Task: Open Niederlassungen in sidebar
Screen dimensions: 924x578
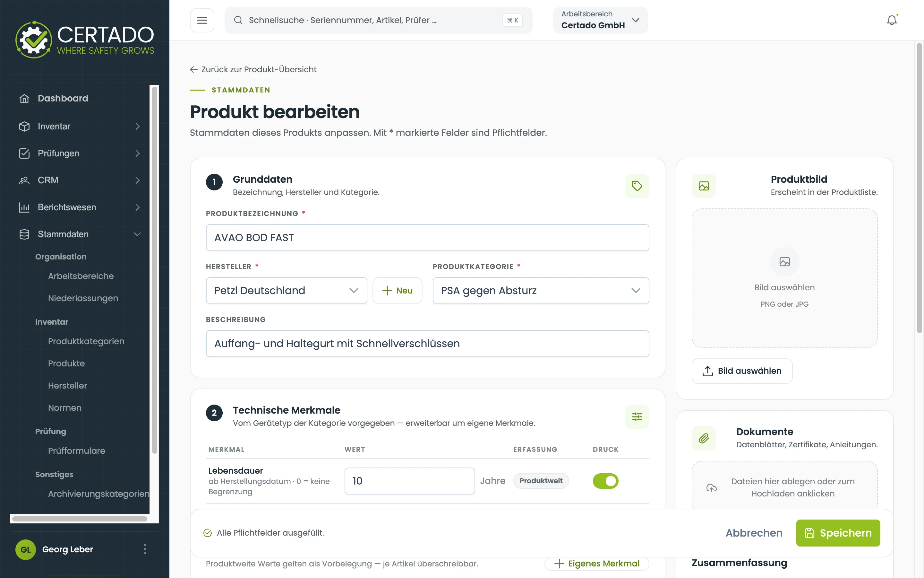Action: click(83, 298)
